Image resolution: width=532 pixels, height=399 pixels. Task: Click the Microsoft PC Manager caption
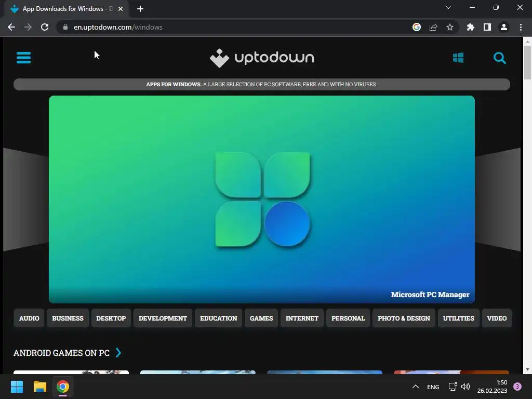click(x=430, y=295)
